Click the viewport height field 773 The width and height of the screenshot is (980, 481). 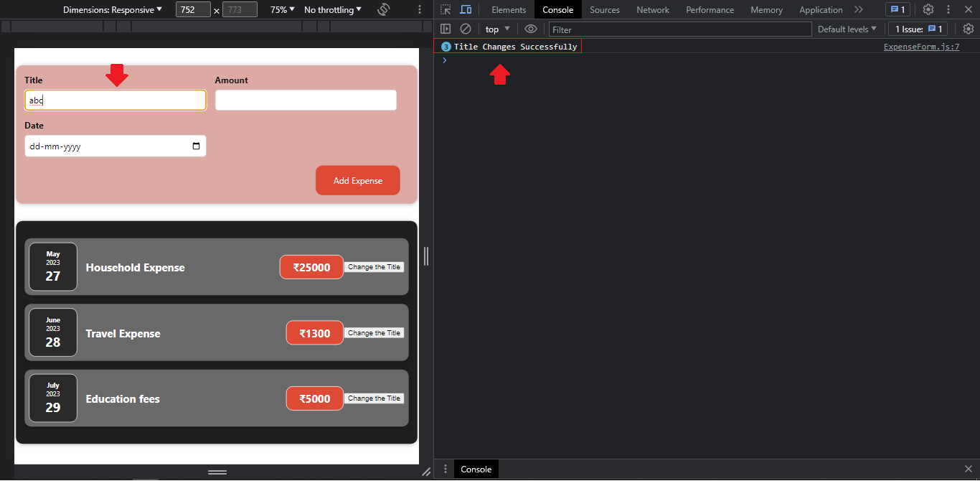tap(240, 10)
